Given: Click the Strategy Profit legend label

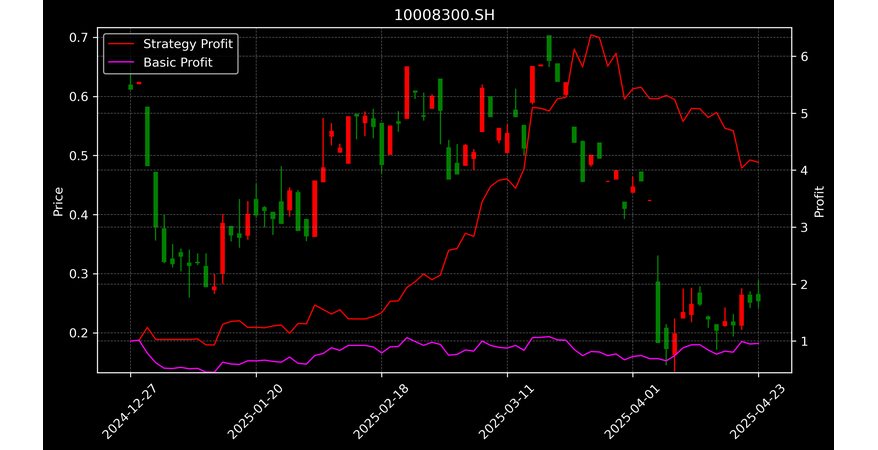Looking at the screenshot, I should click(x=188, y=44).
